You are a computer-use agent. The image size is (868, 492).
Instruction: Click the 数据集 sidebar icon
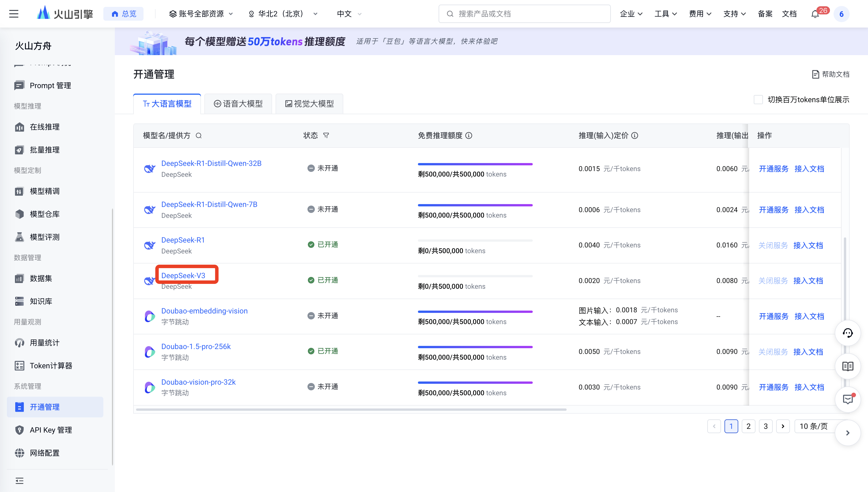19,278
